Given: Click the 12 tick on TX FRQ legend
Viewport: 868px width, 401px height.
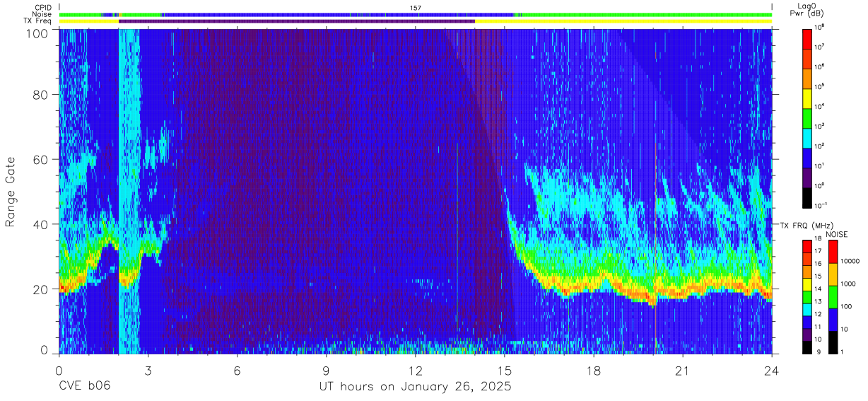Looking at the screenshot, I should 818,315.
